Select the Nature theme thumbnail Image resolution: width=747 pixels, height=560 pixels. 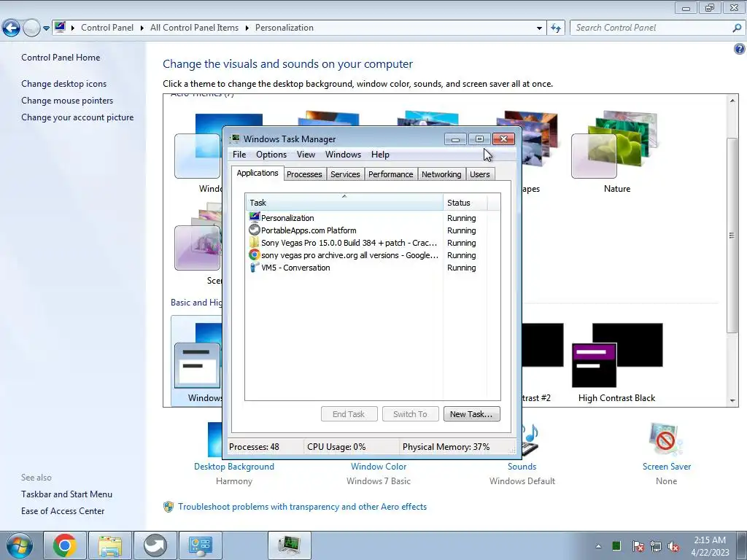[614, 144]
